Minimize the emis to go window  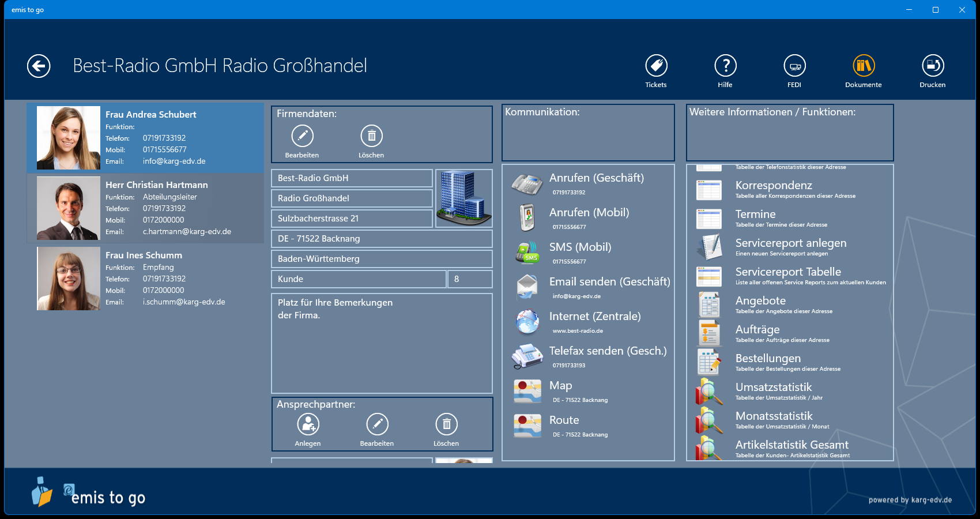pos(909,10)
